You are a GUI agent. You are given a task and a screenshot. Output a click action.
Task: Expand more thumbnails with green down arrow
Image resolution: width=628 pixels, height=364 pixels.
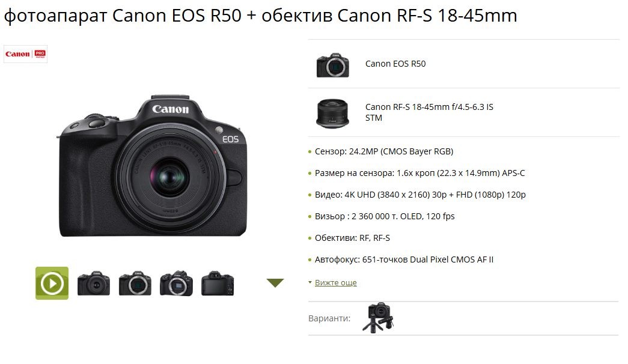(x=275, y=283)
